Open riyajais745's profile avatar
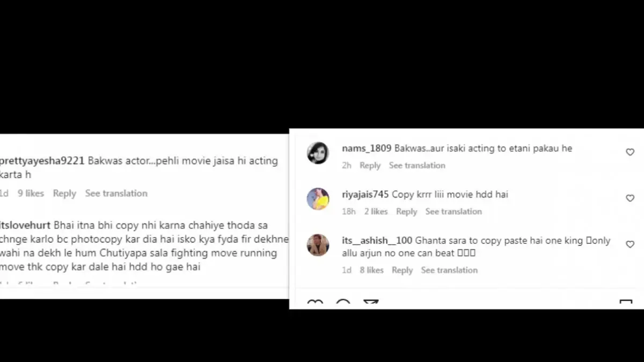 coord(318,199)
